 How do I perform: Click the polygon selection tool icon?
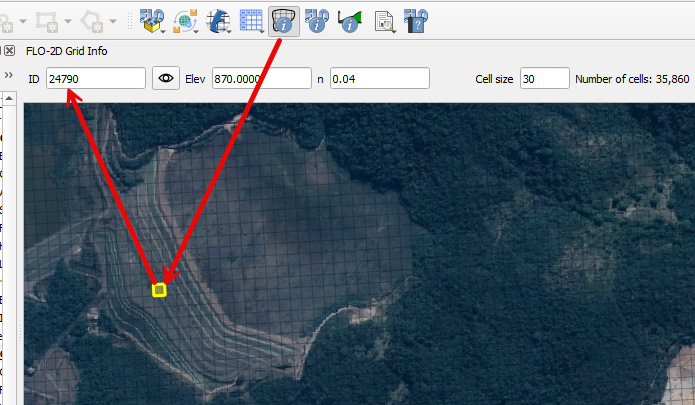point(93,19)
